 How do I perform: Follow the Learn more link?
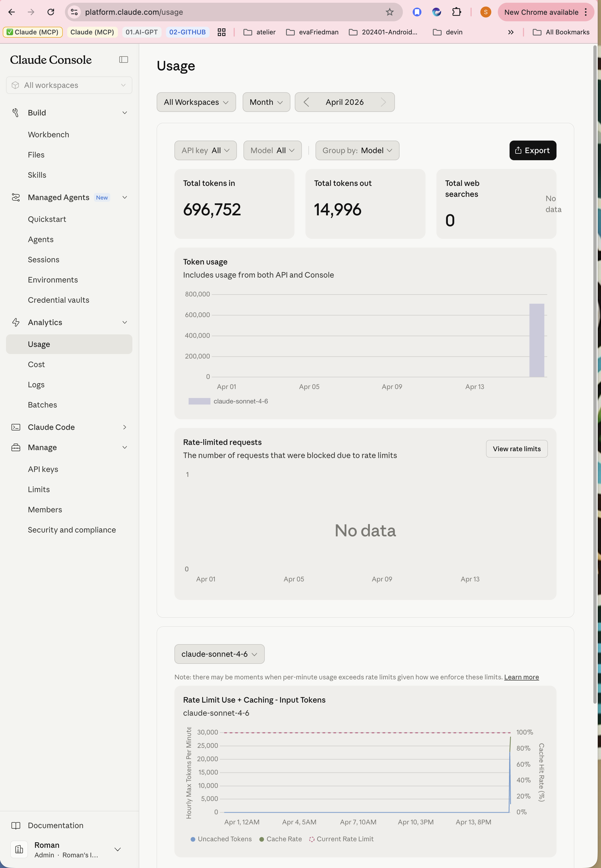pyautogui.click(x=522, y=677)
